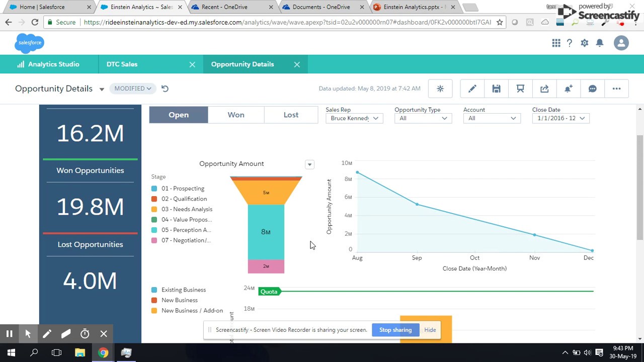This screenshot has width=644, height=362.
Task: Select the Screencastify eraser tool
Action: click(66, 334)
